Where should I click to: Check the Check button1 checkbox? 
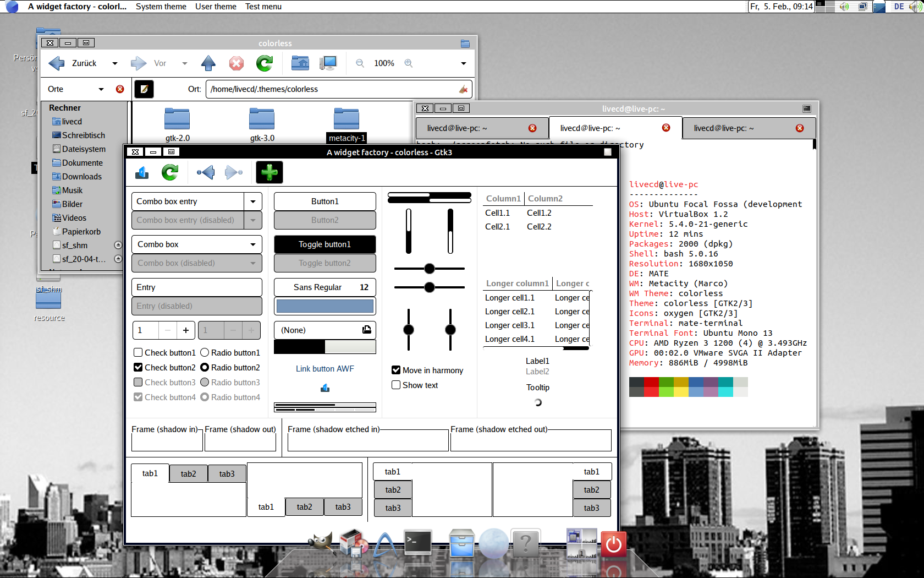coord(137,352)
